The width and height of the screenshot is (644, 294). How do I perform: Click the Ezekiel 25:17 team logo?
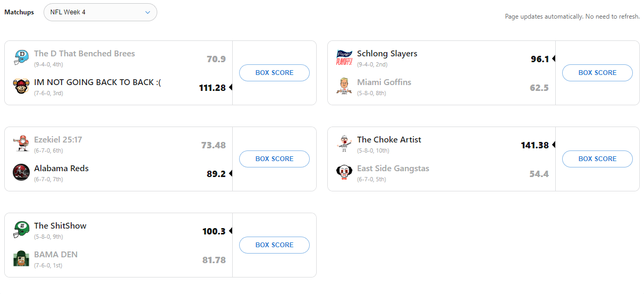pyautogui.click(x=21, y=143)
